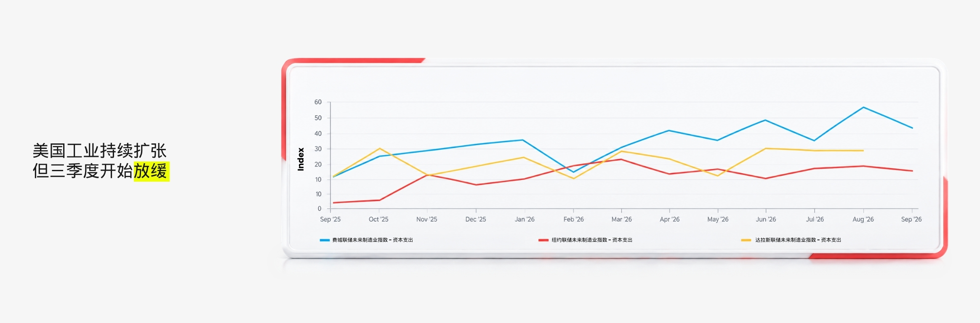
Task: Click the Jul '26 axis label
Action: point(815,219)
